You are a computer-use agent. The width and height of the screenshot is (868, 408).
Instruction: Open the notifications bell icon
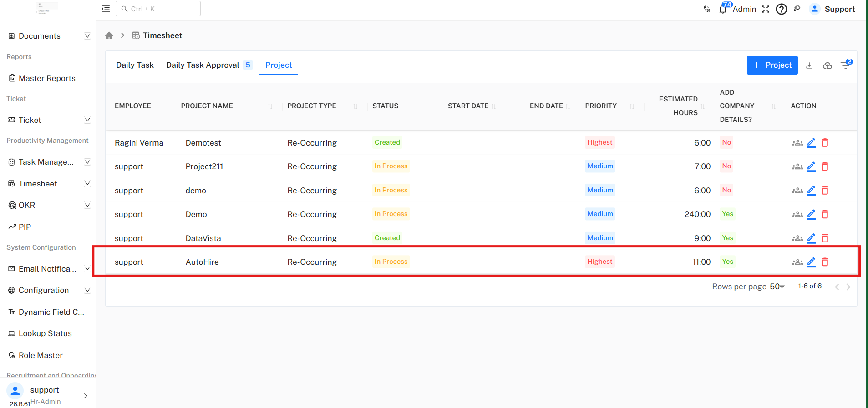click(723, 9)
